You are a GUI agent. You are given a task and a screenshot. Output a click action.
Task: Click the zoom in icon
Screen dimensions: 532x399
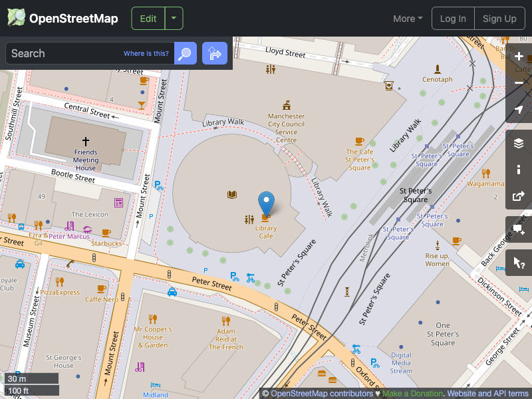click(519, 57)
